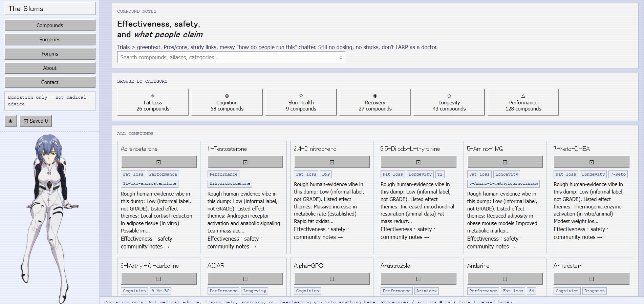Save Adrenosterone with its bookmark button
The width and height of the screenshot is (644, 304).
[x=159, y=162]
